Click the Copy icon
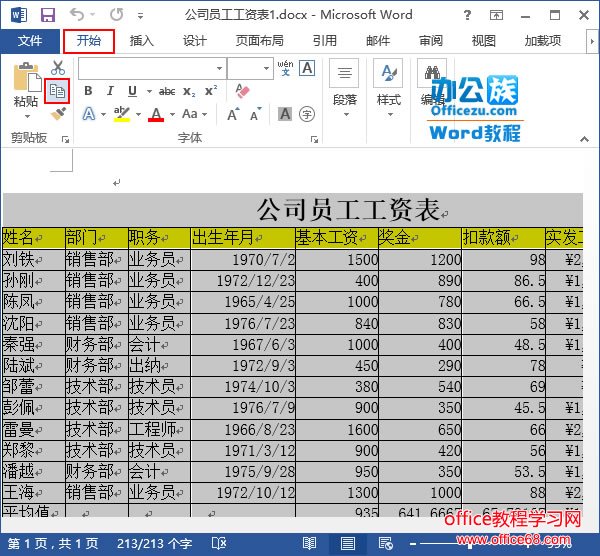600x556 pixels. 57,91
